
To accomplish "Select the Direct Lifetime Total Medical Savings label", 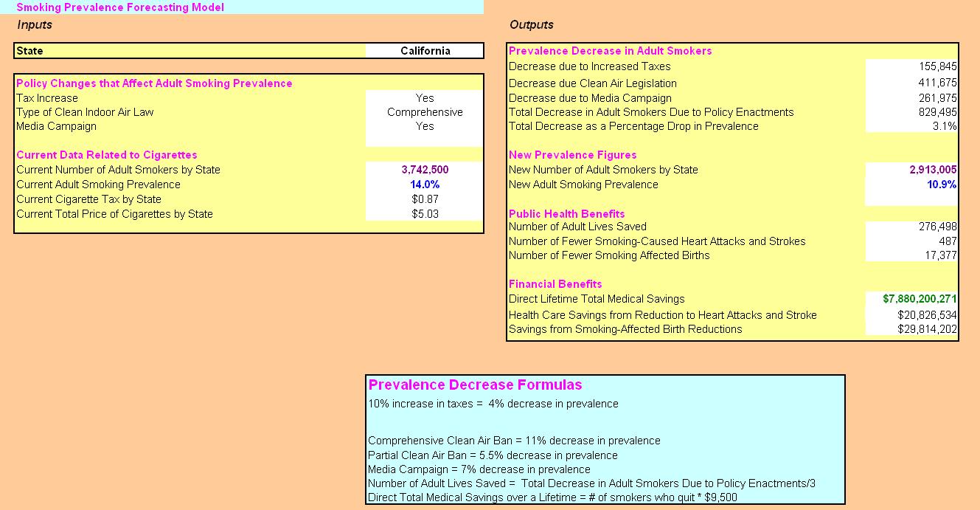I will click(597, 299).
